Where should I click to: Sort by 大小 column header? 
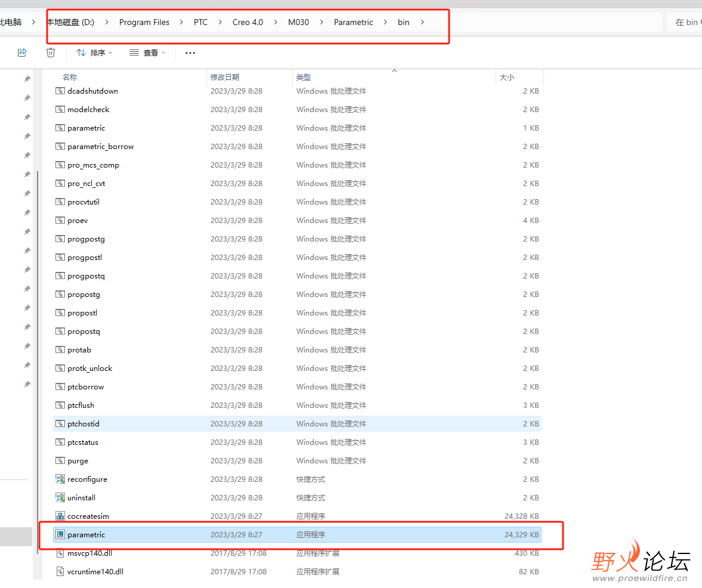(x=507, y=78)
